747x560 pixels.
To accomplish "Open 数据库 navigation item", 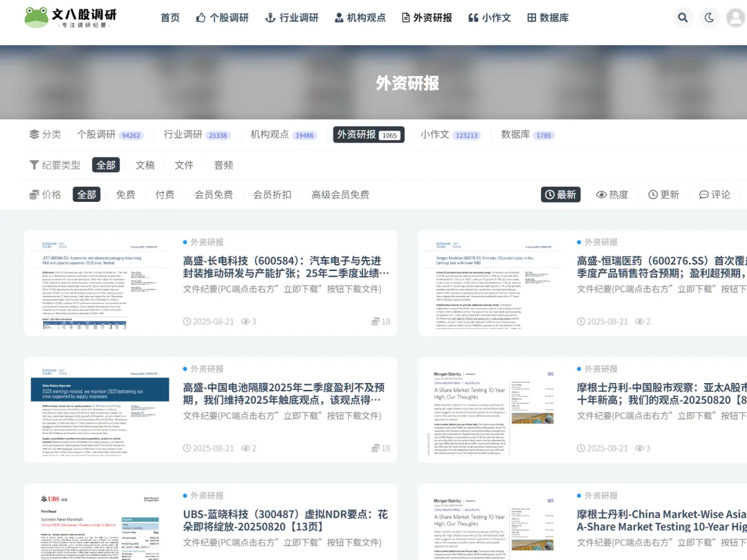I will click(x=548, y=17).
